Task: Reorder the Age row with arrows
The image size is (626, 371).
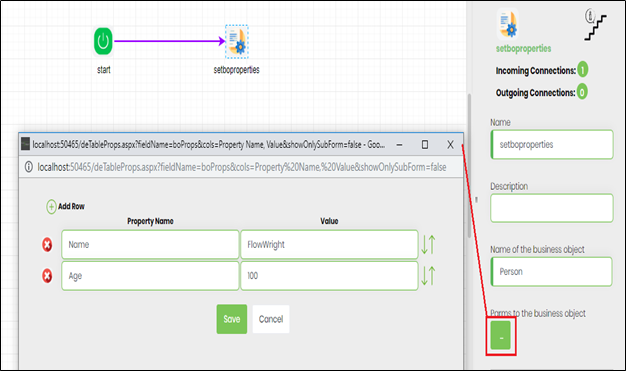Action: (428, 276)
